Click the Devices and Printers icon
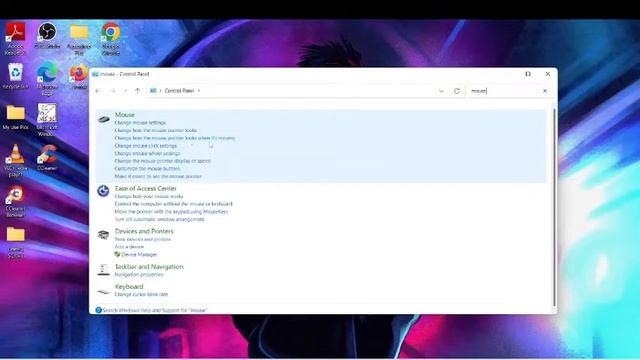This screenshot has height=360, width=640. (103, 235)
